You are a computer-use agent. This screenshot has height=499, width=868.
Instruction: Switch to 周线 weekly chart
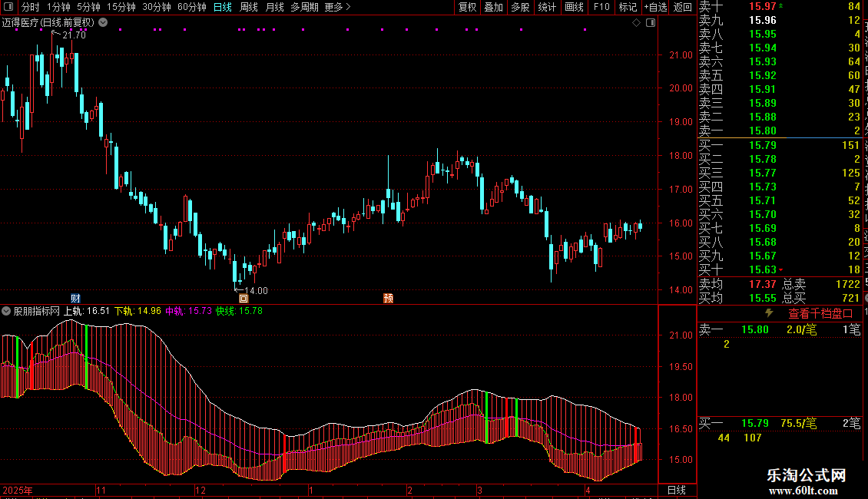249,7
